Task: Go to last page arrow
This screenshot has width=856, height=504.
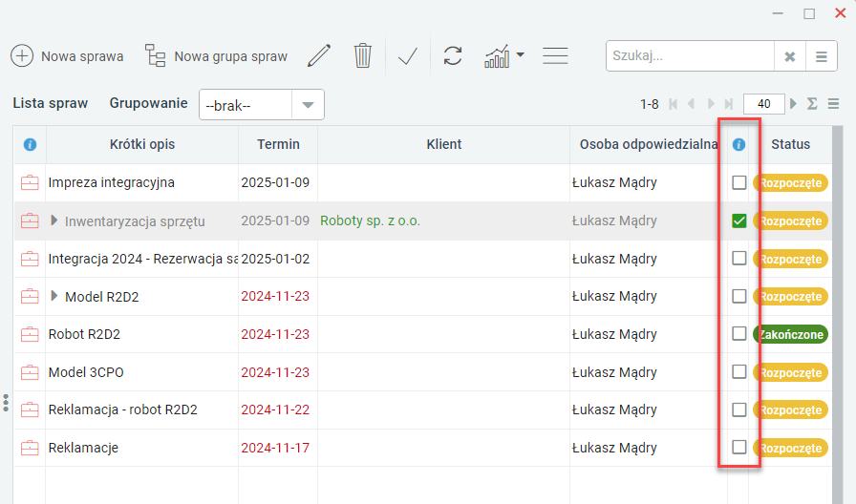Action: point(729,104)
